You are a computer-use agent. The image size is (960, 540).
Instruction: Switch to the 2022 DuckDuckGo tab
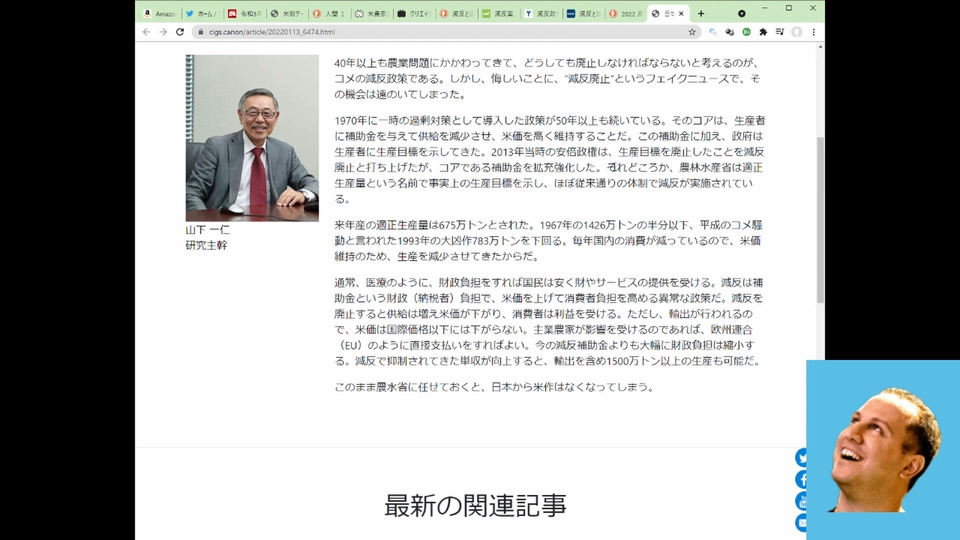pos(626,13)
